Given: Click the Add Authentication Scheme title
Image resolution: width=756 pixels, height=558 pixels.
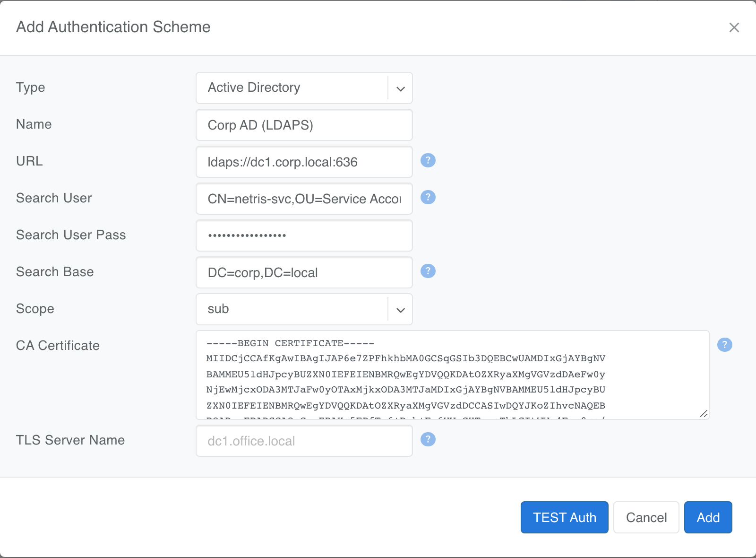Looking at the screenshot, I should pyautogui.click(x=113, y=27).
